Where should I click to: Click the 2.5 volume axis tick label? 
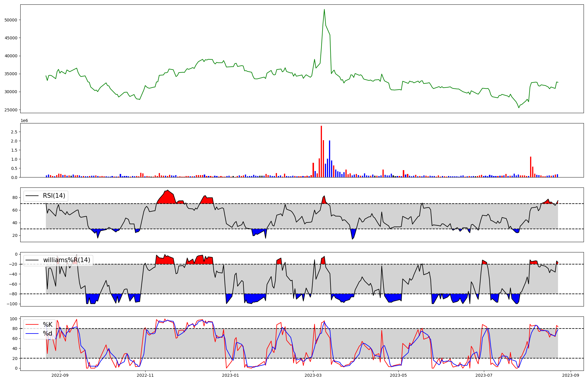pos(14,132)
